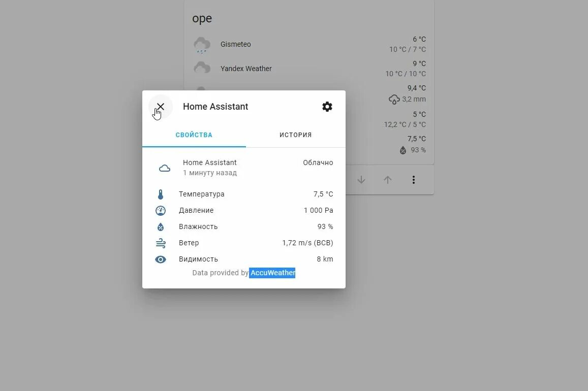Click the '10 °C / 7 °C' forecast value
The image size is (588, 391).
(408, 49)
